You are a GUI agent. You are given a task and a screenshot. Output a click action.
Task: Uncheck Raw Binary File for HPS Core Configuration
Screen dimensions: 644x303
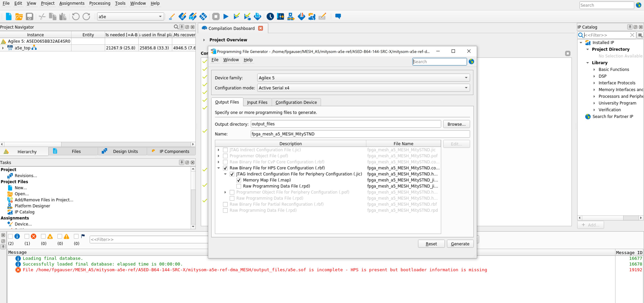[225, 168]
